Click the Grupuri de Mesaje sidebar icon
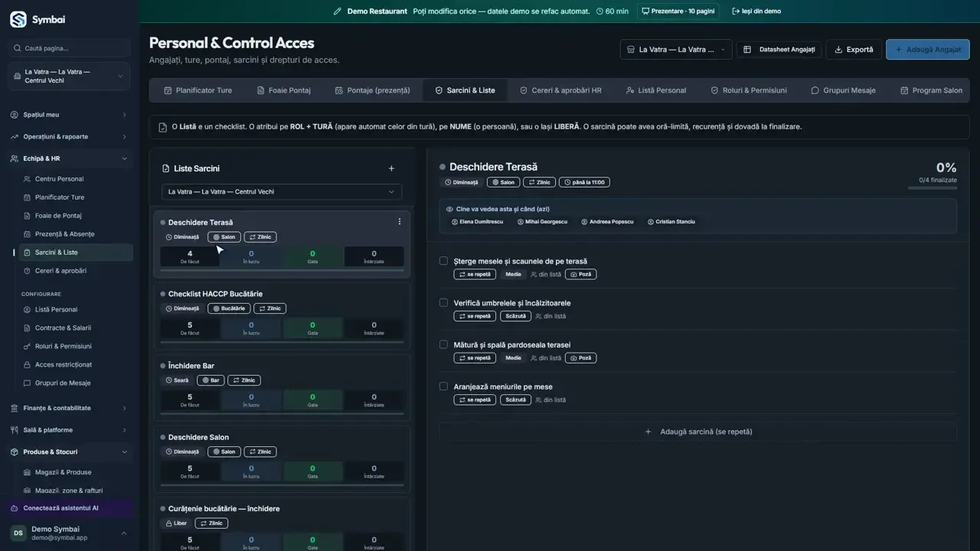The width and height of the screenshot is (980, 551). click(x=28, y=383)
